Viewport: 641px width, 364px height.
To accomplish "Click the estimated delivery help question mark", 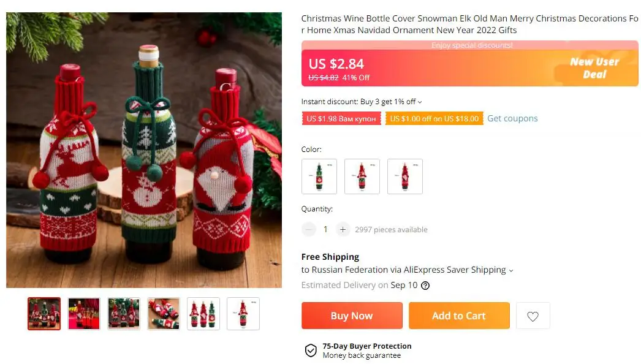I will click(425, 286).
